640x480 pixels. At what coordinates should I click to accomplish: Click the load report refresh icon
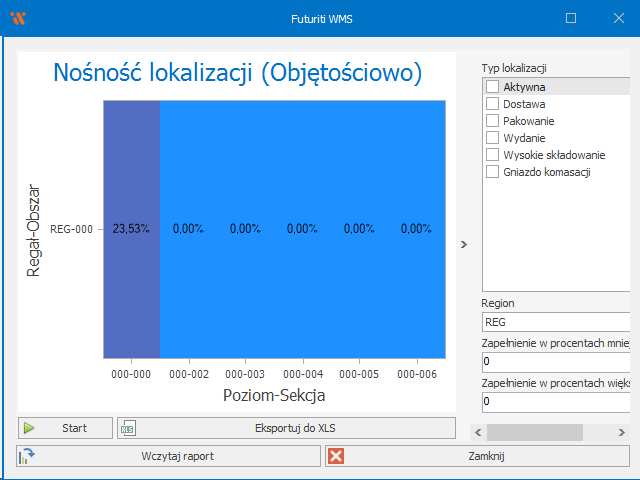(x=28, y=456)
